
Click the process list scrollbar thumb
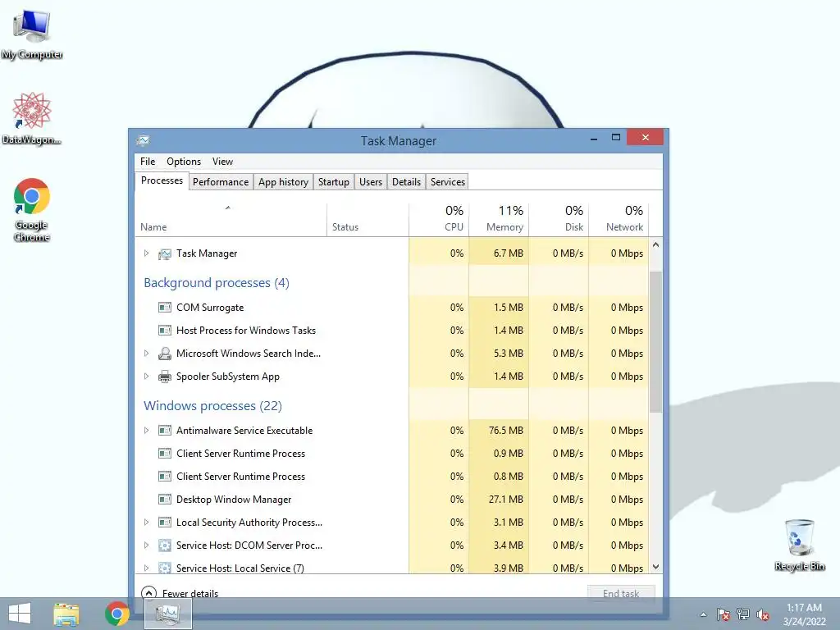click(655, 342)
